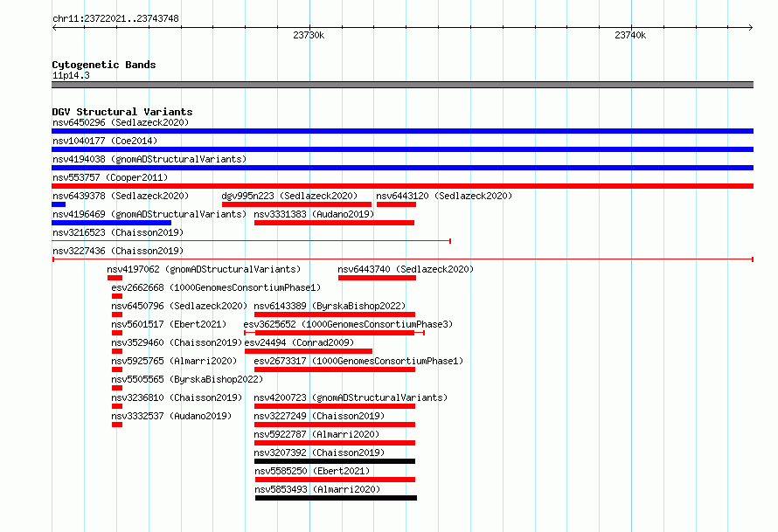This screenshot has height=532, width=778.
Task: Select the Cytogenetic Bands track title
Action: [x=104, y=65]
